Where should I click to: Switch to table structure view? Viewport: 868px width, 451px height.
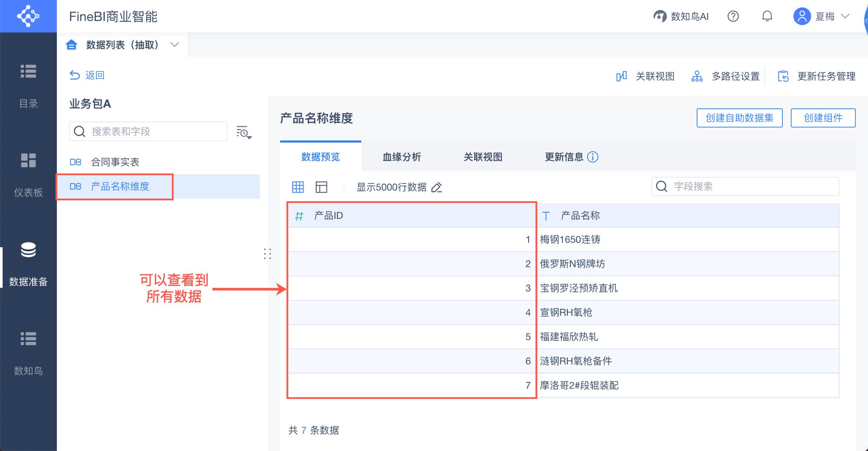point(321,187)
